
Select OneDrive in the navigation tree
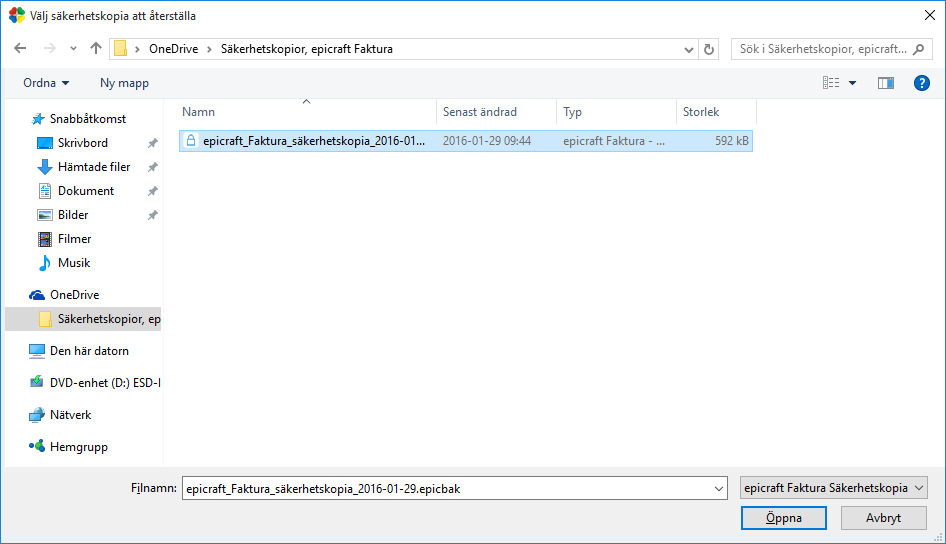[74, 295]
